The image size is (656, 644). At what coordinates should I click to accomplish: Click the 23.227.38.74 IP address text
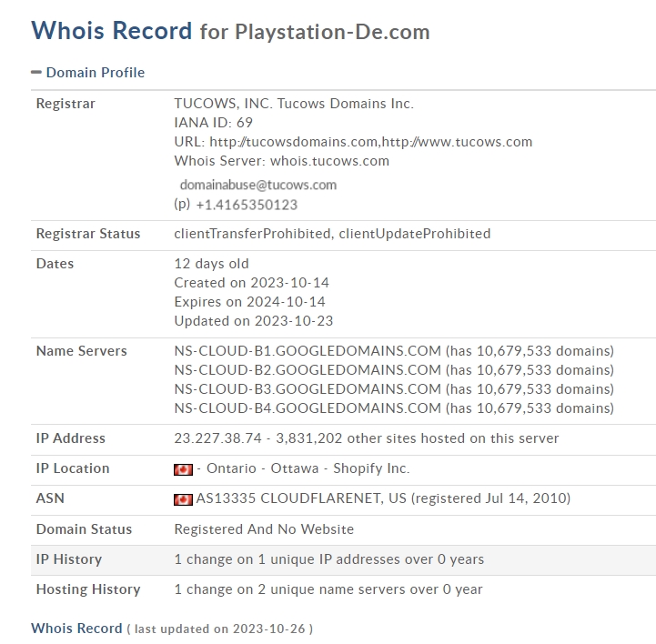[x=217, y=438]
